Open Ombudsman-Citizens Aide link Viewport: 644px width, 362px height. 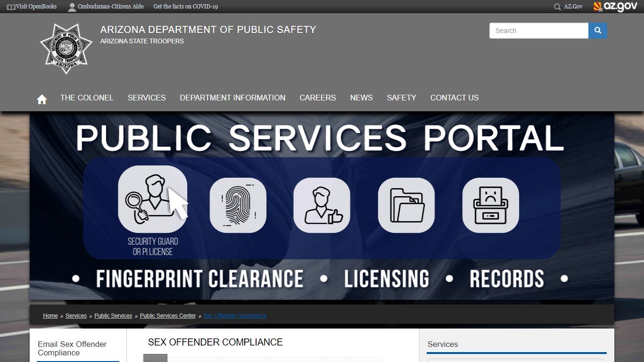tap(110, 7)
